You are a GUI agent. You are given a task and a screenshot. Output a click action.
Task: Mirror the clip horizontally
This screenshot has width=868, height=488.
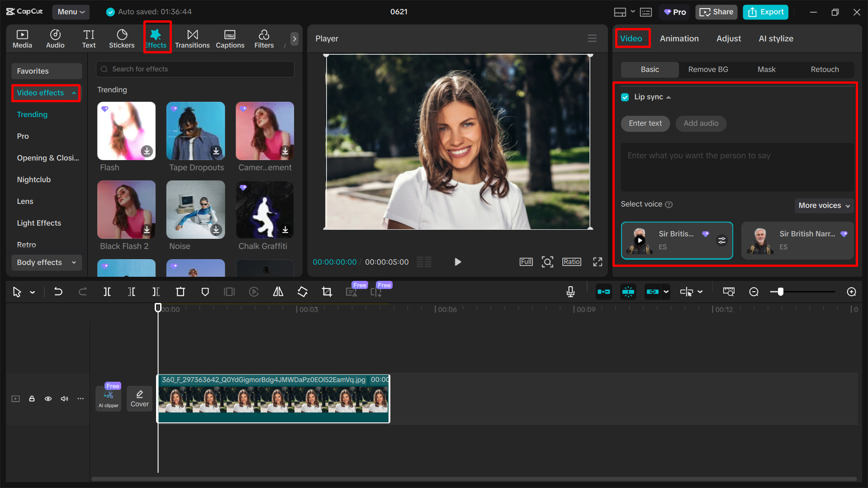coord(278,292)
